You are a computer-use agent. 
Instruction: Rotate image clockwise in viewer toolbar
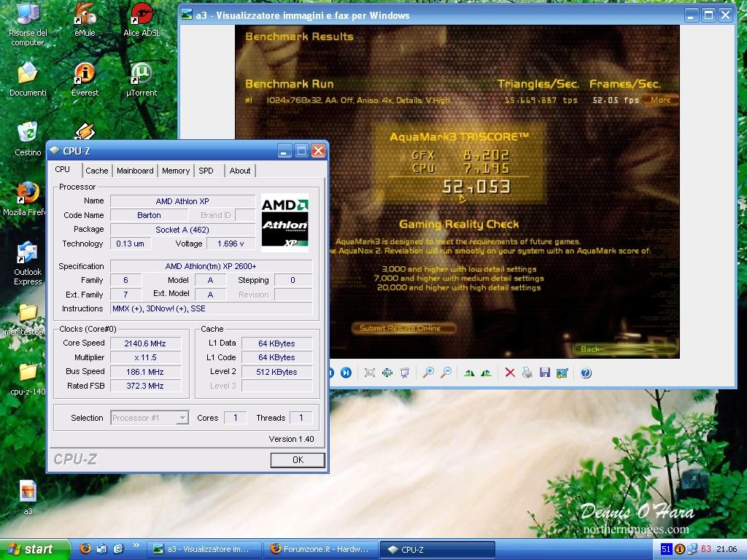coord(469,373)
